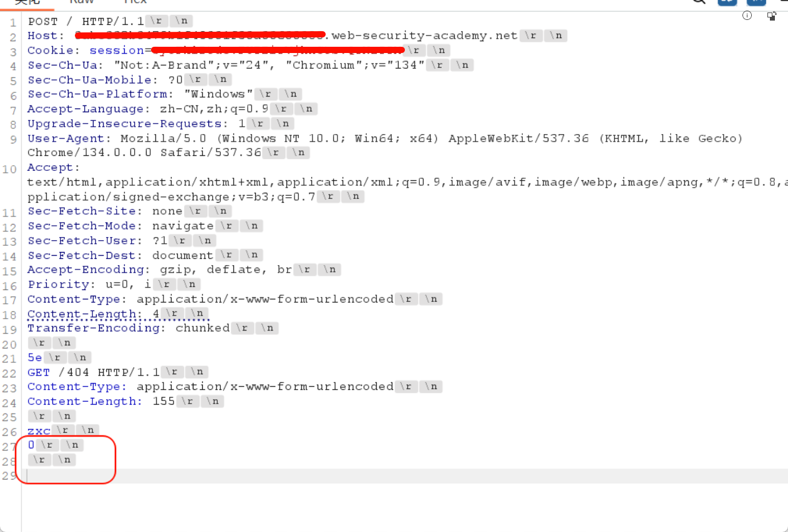Click the session cookie parameter name
The height and width of the screenshot is (532, 788).
117,51
